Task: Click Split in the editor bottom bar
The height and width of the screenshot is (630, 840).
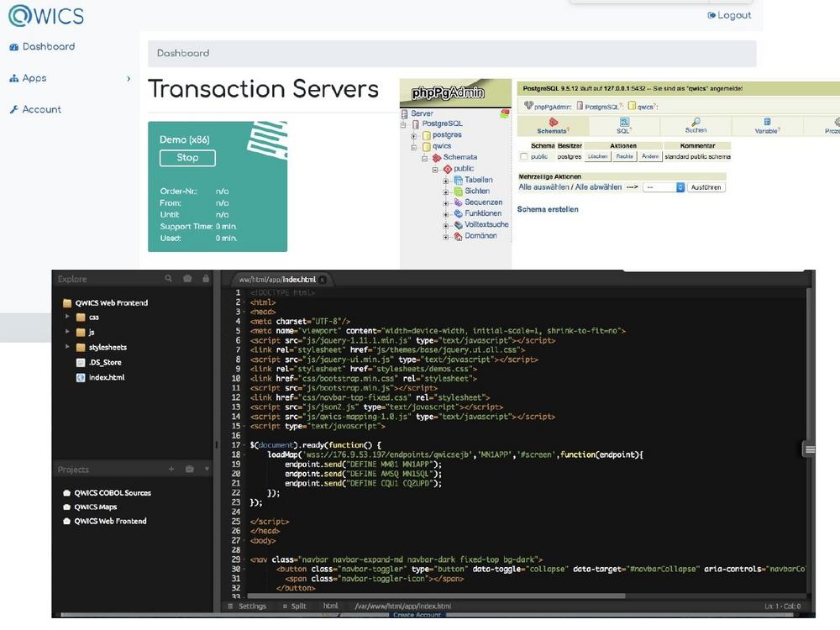Action: (x=294, y=606)
